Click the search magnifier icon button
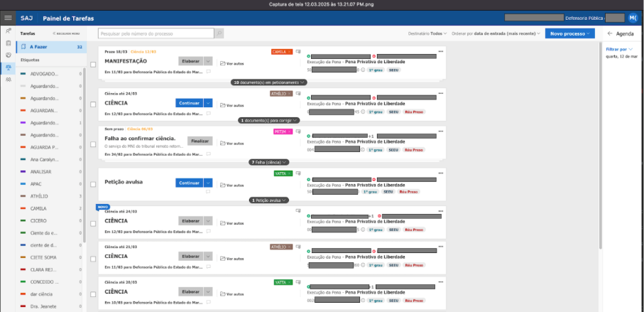This screenshot has height=312, width=644. pos(219,33)
